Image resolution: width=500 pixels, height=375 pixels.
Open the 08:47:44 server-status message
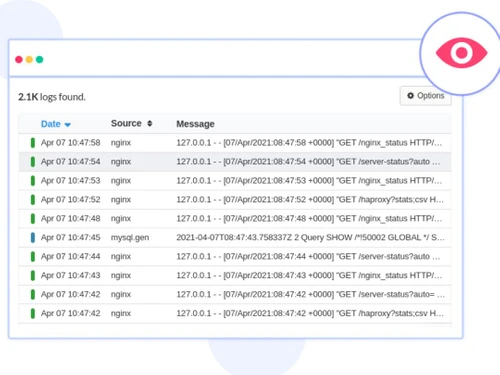(x=308, y=257)
